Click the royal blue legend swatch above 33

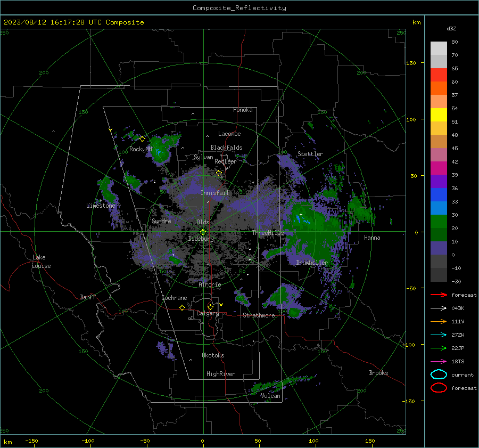(x=439, y=194)
